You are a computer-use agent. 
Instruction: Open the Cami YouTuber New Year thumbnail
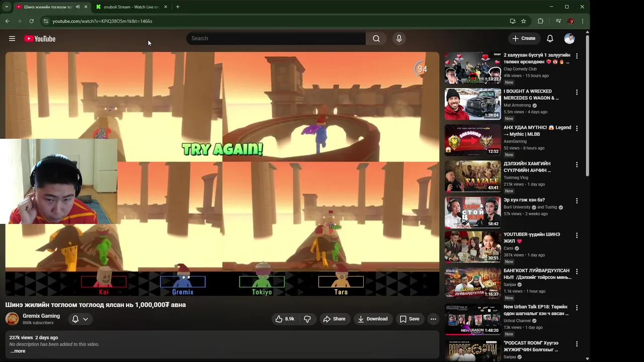pos(472,247)
